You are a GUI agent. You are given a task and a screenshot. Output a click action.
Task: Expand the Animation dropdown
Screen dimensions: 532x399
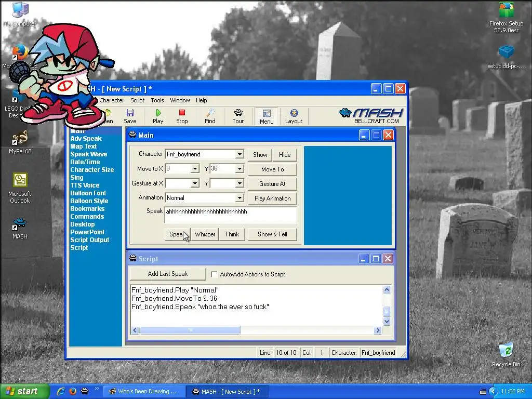coord(240,198)
